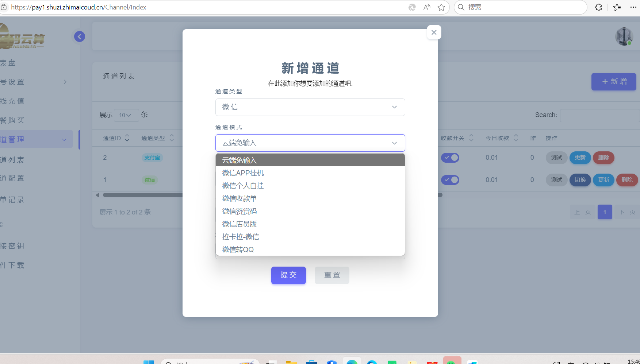
Task: Open File Explorer on the taskbar
Action: (x=291, y=362)
